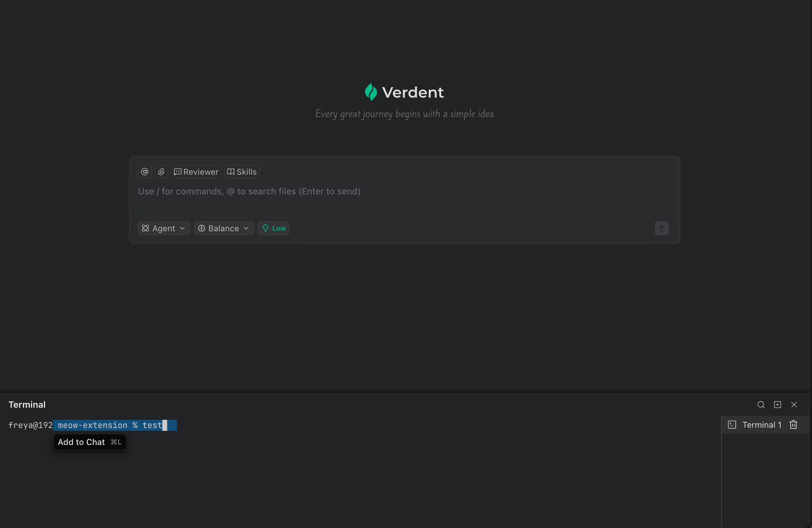
Task: Click the attachment paperclip icon
Action: coord(161,172)
